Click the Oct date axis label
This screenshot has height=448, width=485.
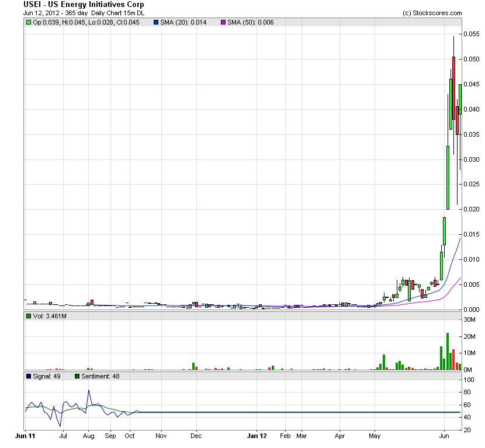tap(130, 436)
